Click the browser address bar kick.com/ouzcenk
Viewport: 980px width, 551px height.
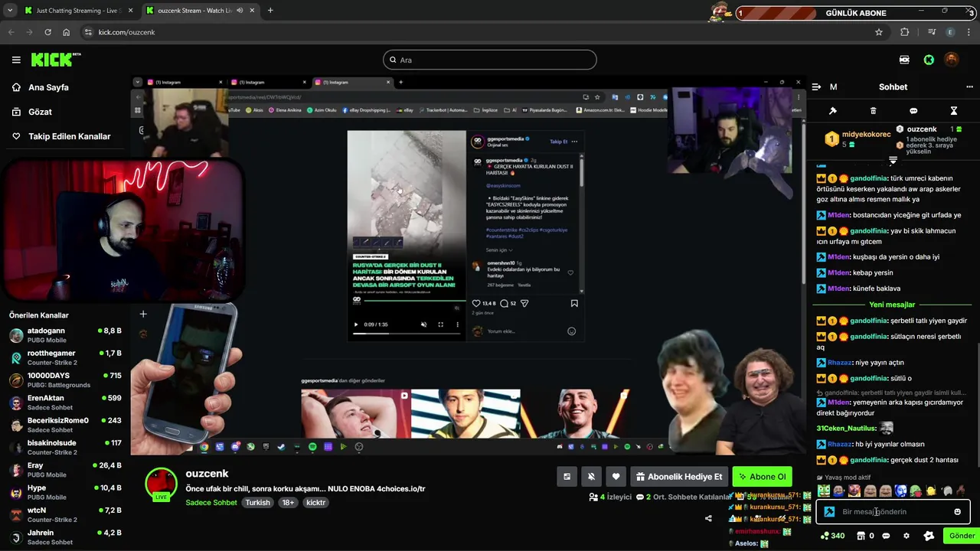click(x=475, y=32)
